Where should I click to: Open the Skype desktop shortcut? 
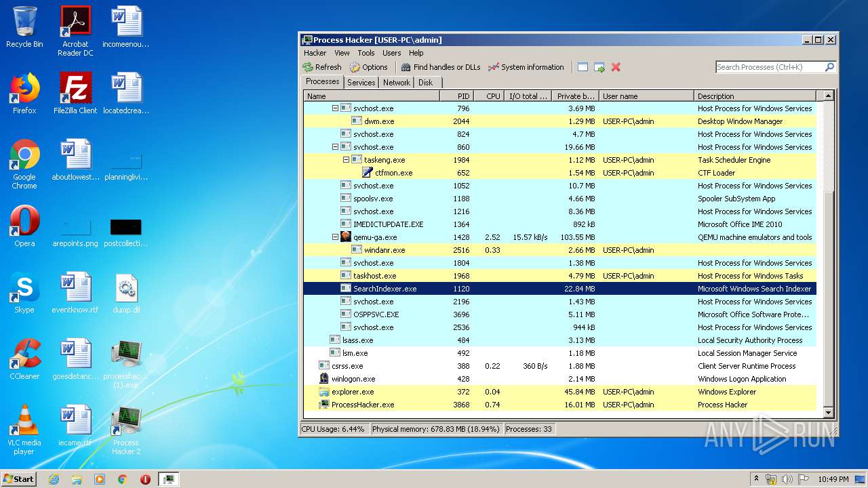click(24, 293)
